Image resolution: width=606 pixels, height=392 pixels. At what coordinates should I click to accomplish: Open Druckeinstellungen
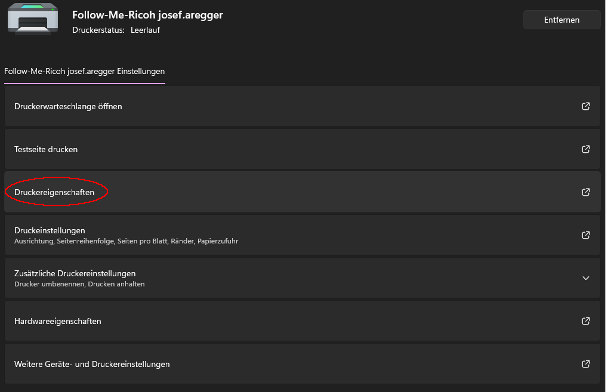(x=302, y=235)
